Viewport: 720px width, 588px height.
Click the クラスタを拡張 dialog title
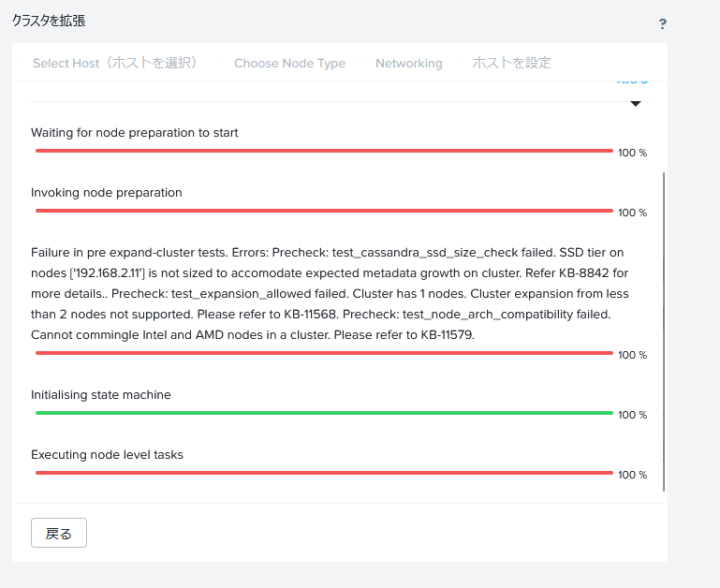[49, 21]
